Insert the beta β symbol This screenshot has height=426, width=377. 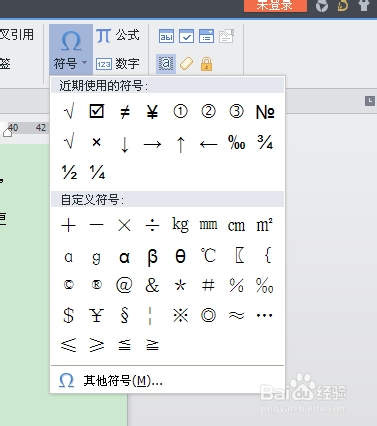point(152,257)
